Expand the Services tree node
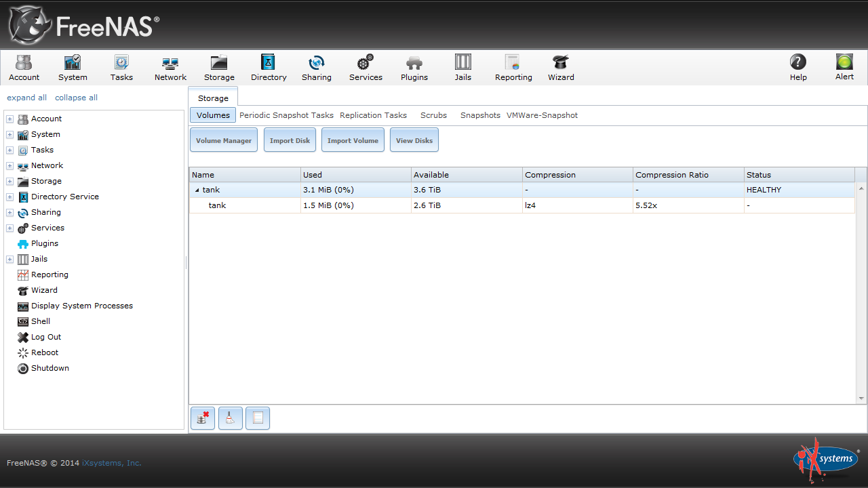The image size is (868, 488). (10, 228)
